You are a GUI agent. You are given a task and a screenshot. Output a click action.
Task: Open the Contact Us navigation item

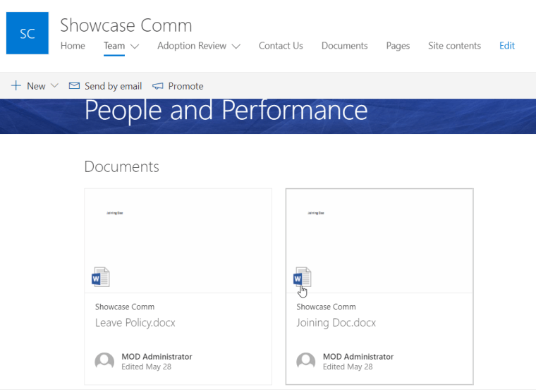(x=281, y=46)
